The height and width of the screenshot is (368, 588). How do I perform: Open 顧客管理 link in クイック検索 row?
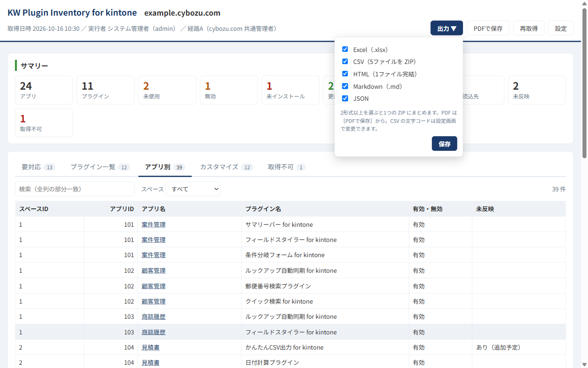[153, 301]
